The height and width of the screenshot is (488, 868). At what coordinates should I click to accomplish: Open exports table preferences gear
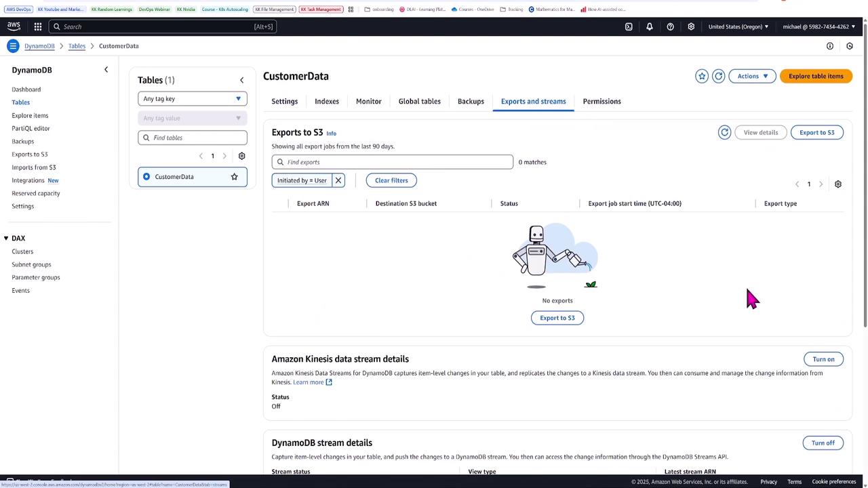tap(838, 184)
